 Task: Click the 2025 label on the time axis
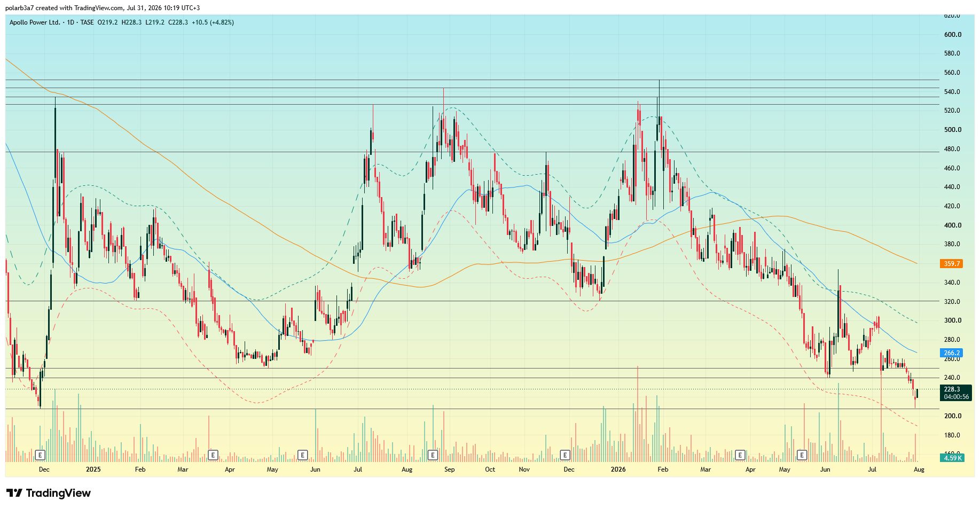(93, 469)
